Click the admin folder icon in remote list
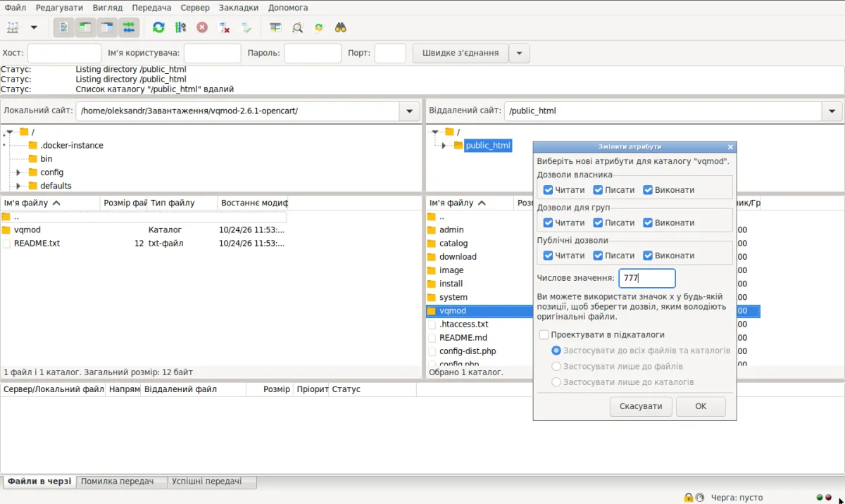 (x=432, y=229)
